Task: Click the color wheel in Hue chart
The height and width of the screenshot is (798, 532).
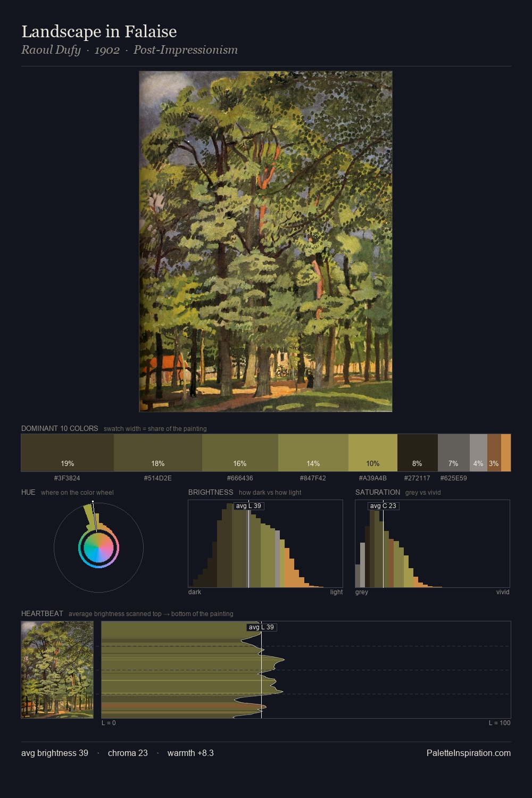Action: [98, 547]
